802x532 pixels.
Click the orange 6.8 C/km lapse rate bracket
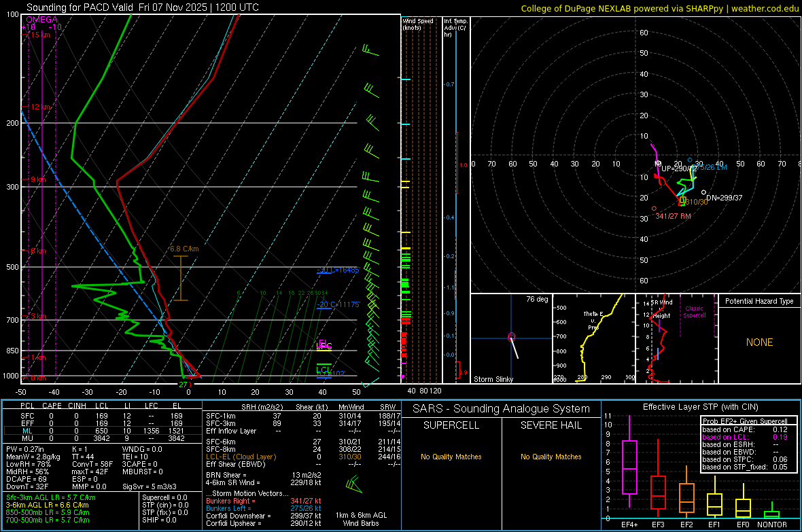pos(180,278)
